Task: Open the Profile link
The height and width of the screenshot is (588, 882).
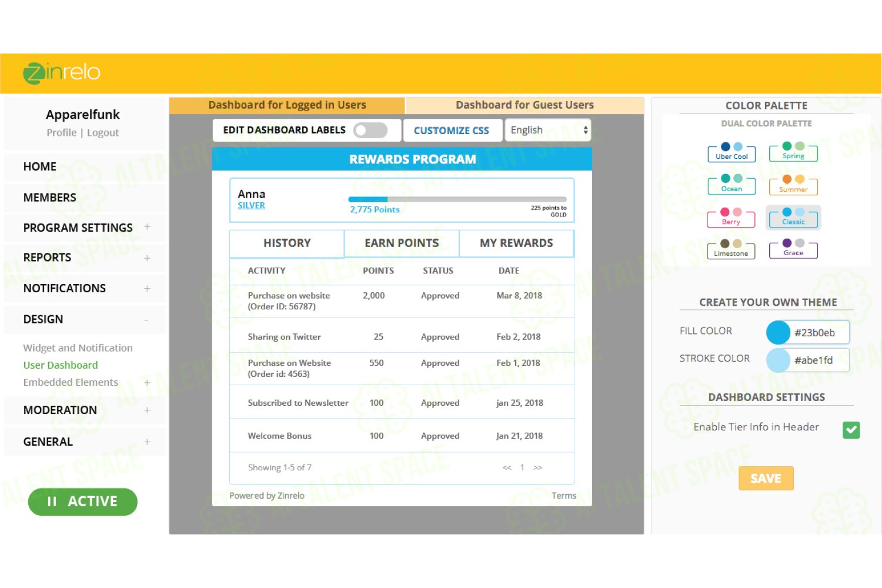Action: tap(62, 133)
